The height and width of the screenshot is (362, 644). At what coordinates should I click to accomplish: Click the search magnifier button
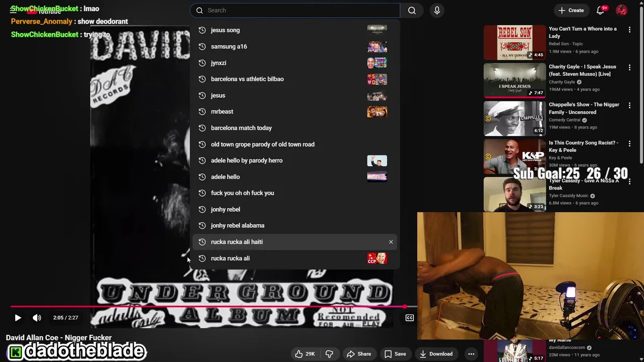coord(412,10)
